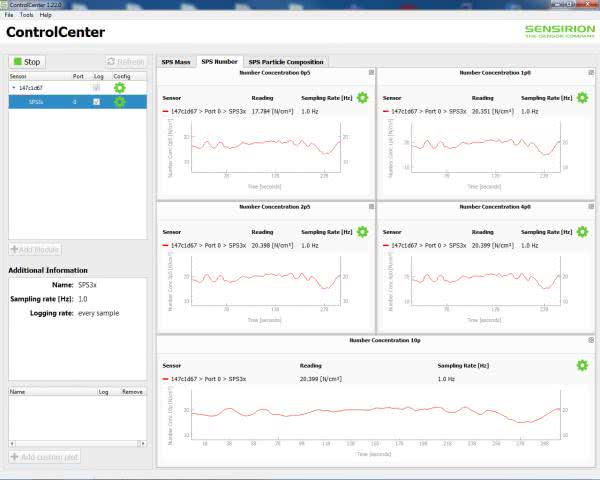Toggle Log checkbox for 147c1d67 device
Screen dimensions: 600x480
97,88
